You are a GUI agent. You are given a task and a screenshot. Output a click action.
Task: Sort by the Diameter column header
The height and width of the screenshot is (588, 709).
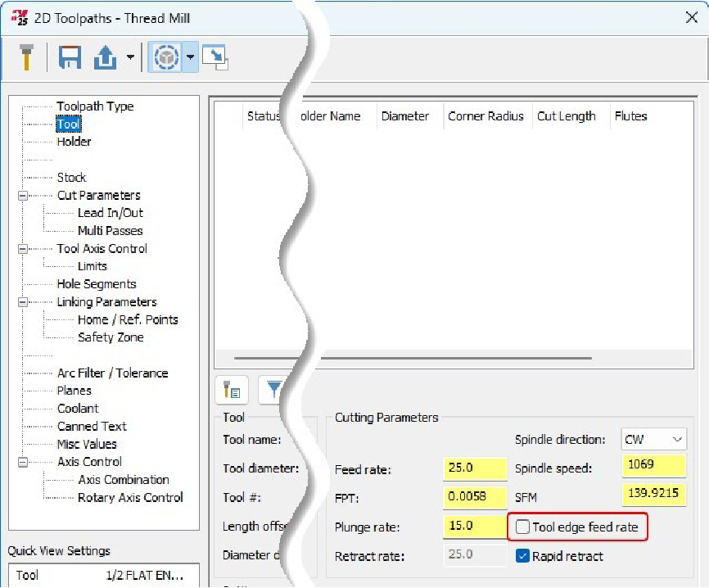click(x=405, y=116)
